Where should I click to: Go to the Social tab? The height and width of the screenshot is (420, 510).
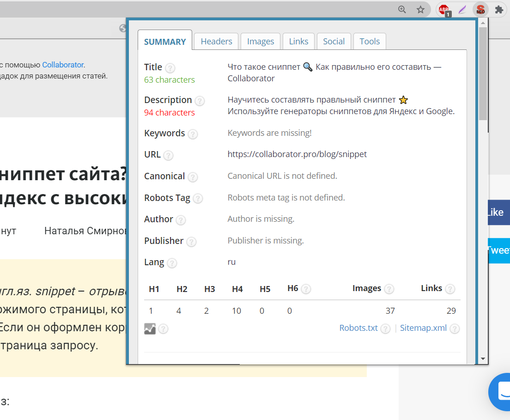click(334, 42)
